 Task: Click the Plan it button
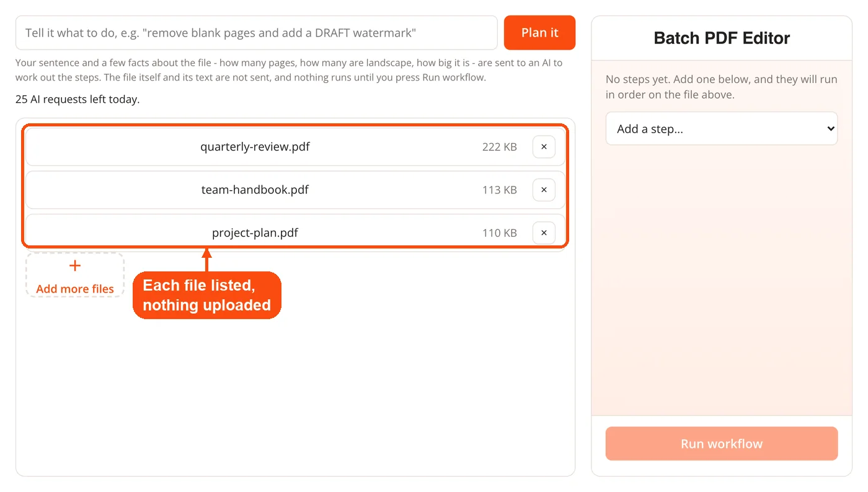click(539, 33)
